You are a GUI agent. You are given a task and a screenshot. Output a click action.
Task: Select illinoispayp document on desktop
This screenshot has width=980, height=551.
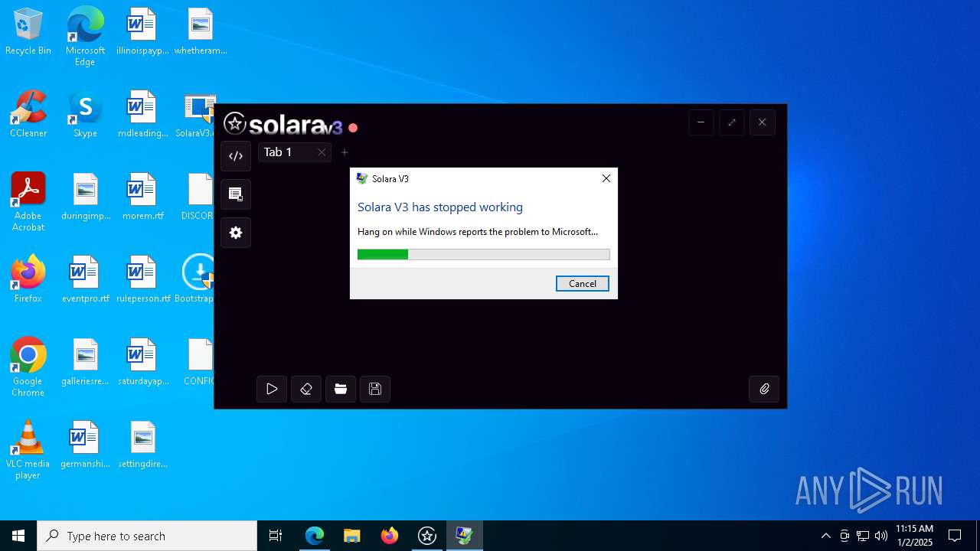click(142, 32)
